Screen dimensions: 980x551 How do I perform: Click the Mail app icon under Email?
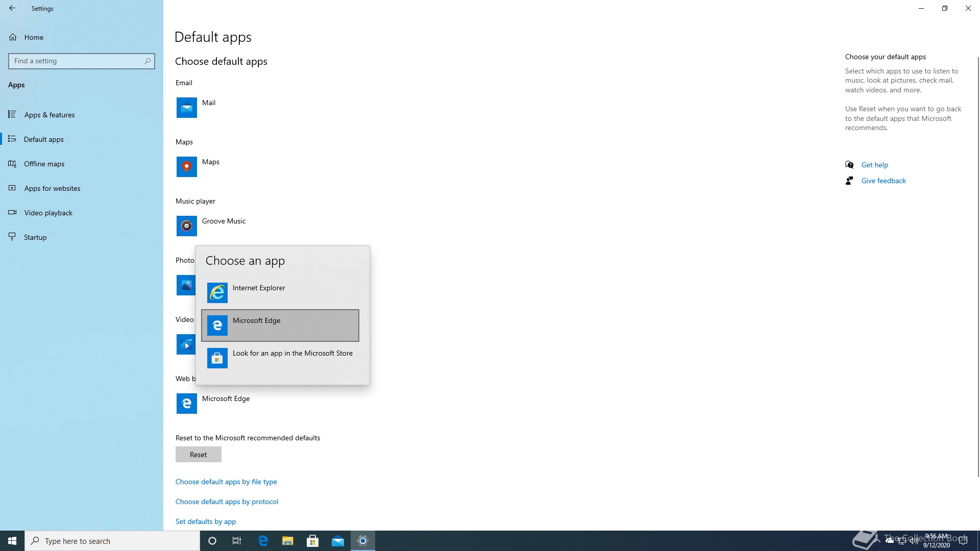pyautogui.click(x=186, y=108)
